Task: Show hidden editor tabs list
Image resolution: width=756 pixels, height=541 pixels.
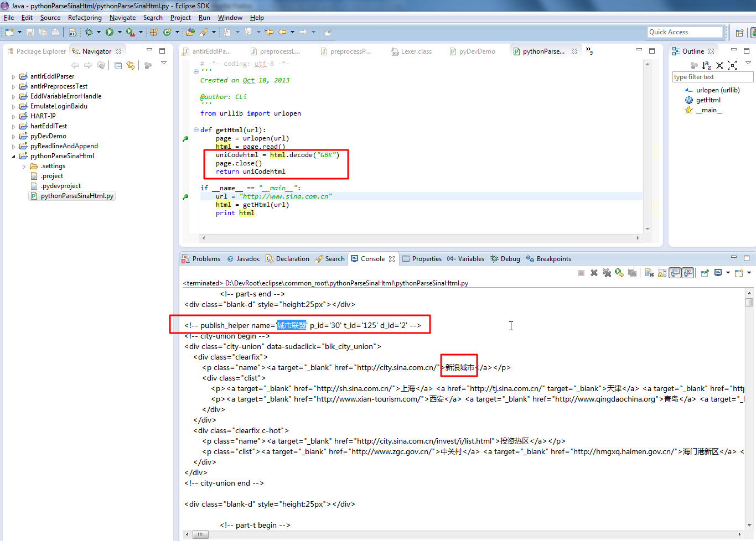Action: pos(589,51)
